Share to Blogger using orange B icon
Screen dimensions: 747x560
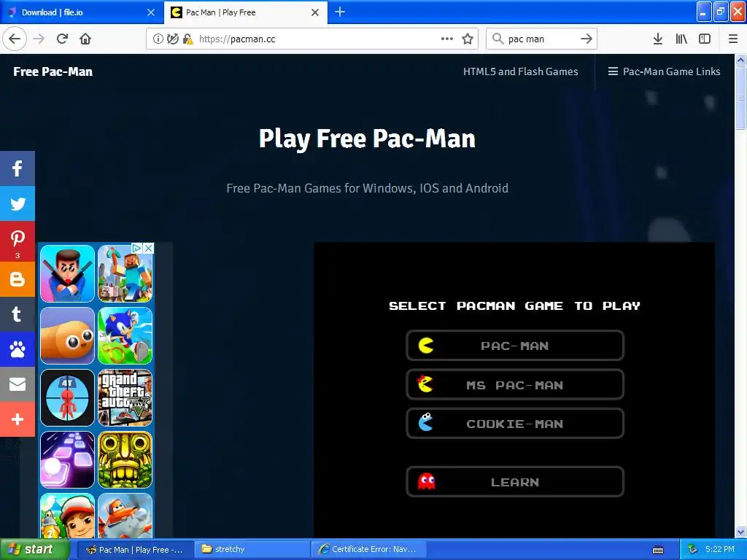click(18, 279)
